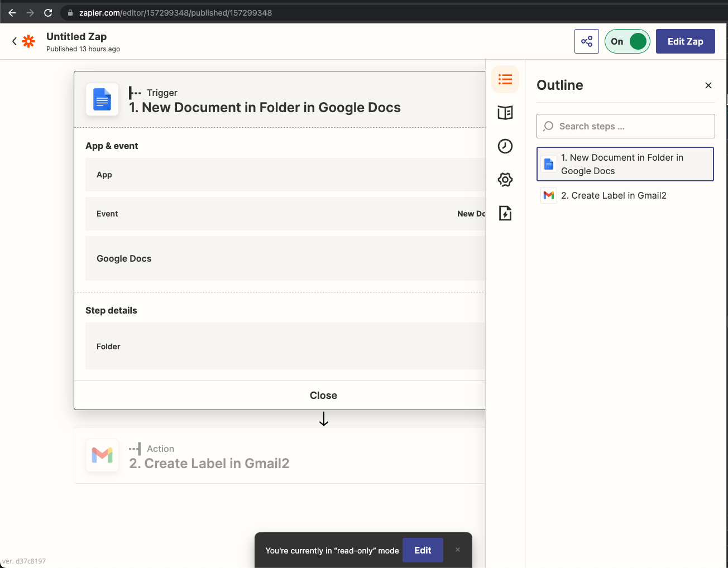The width and height of the screenshot is (728, 568).
Task: Select step 1 New Document in outline
Action: tap(625, 164)
